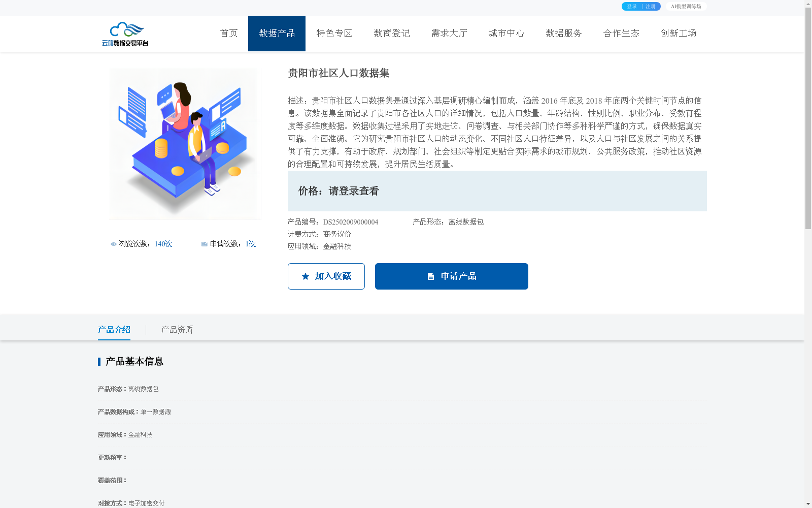Screen dimensions: 812x508
Task: Open 需求大厅 in the navigation bar
Action: 449,34
